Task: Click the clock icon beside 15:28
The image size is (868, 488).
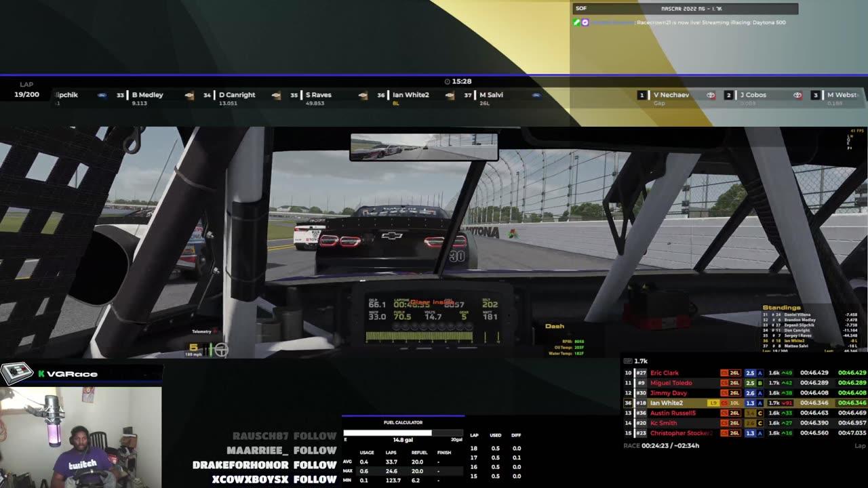Action: click(447, 81)
